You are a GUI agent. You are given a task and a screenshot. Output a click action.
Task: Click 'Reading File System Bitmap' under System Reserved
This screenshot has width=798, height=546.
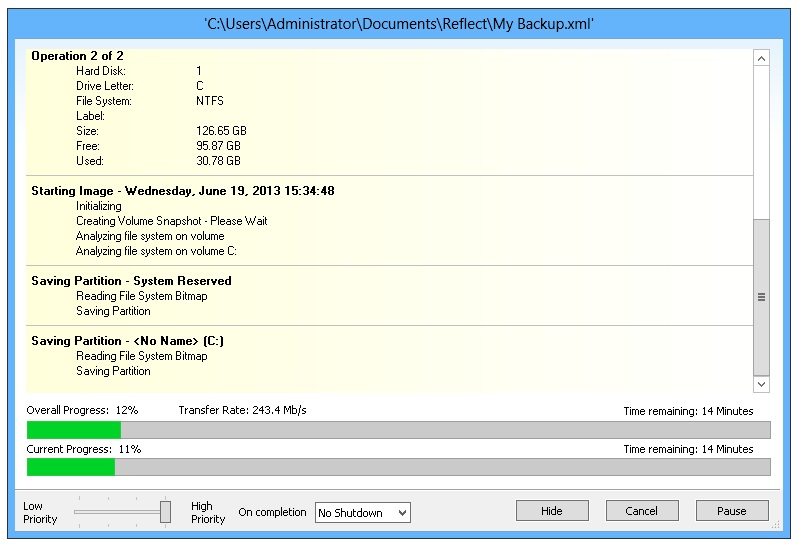coord(141,296)
